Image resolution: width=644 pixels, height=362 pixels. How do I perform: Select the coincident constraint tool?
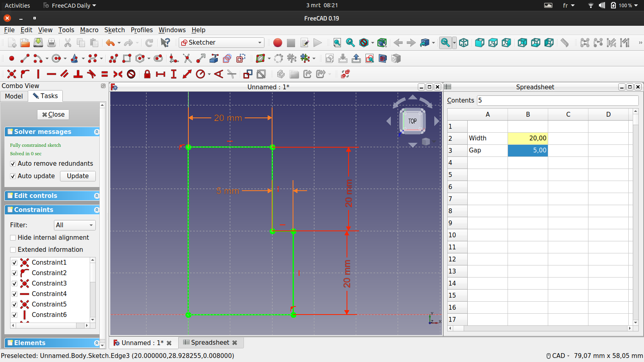coord(12,74)
